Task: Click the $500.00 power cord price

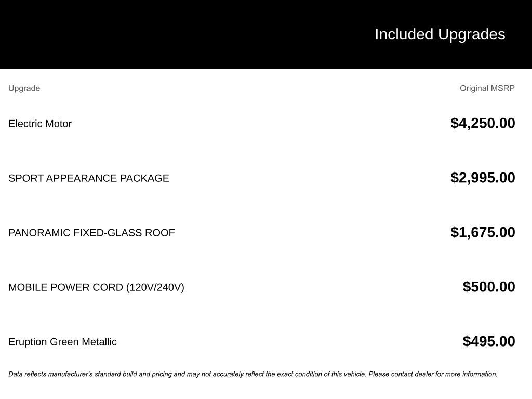Action: [489, 287]
